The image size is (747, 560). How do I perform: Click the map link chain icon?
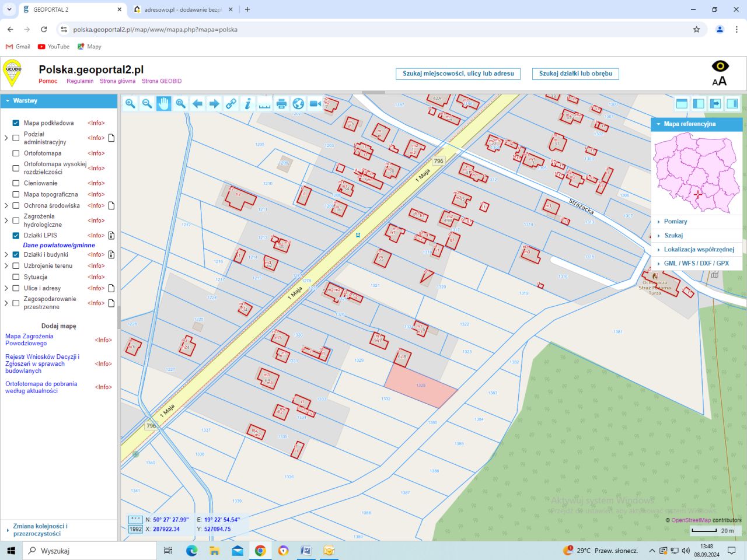point(231,104)
